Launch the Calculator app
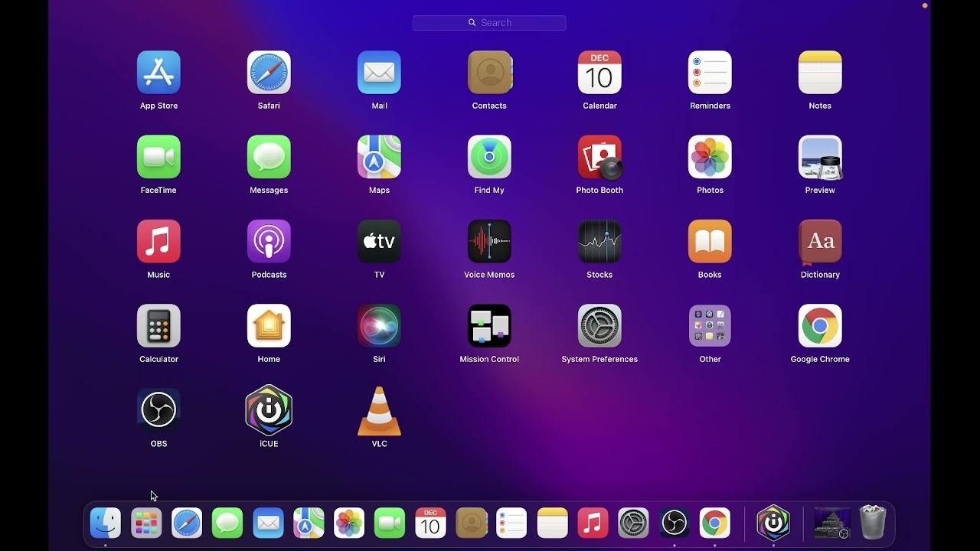 158,326
